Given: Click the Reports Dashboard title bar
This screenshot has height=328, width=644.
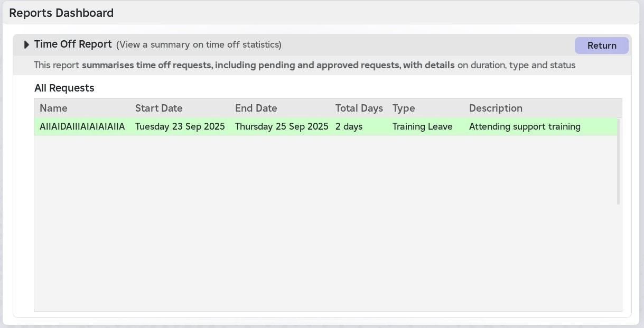Looking at the screenshot, I should tap(321, 13).
